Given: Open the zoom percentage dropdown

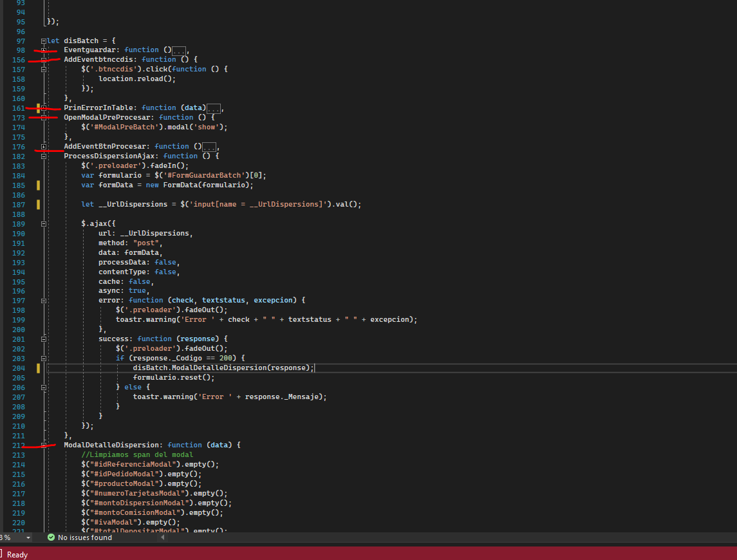Looking at the screenshot, I should (28, 537).
